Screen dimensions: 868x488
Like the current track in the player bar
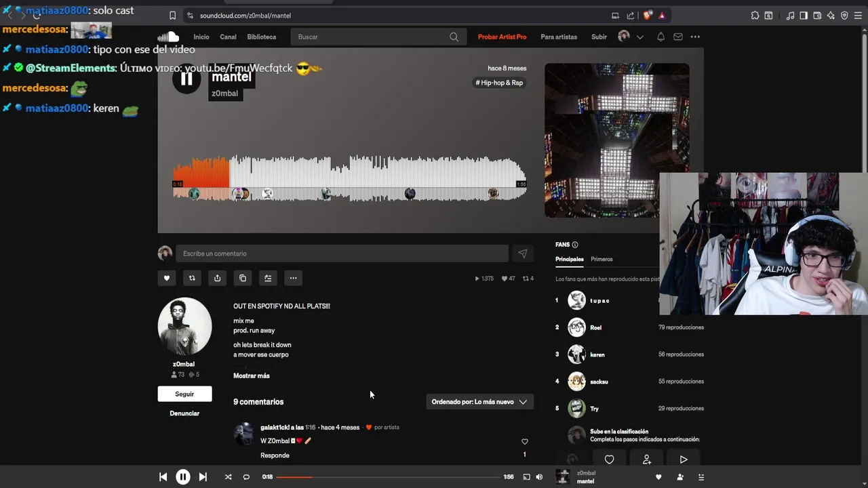(x=658, y=477)
